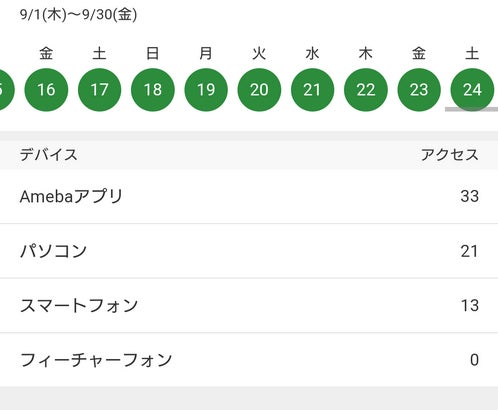Select the partially visible date circle at left

[x=7, y=90]
